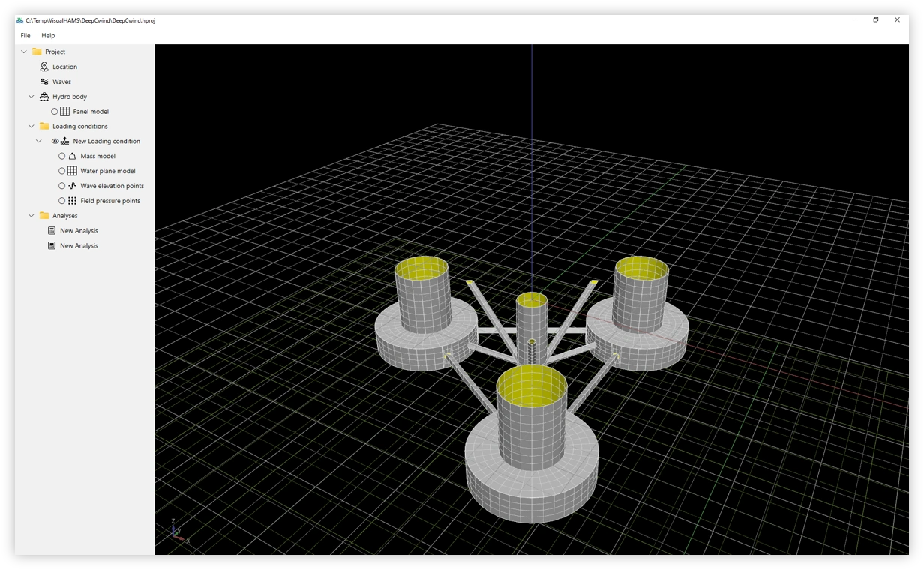The image size is (924, 570).
Task: Open the File menu
Action: (x=25, y=35)
